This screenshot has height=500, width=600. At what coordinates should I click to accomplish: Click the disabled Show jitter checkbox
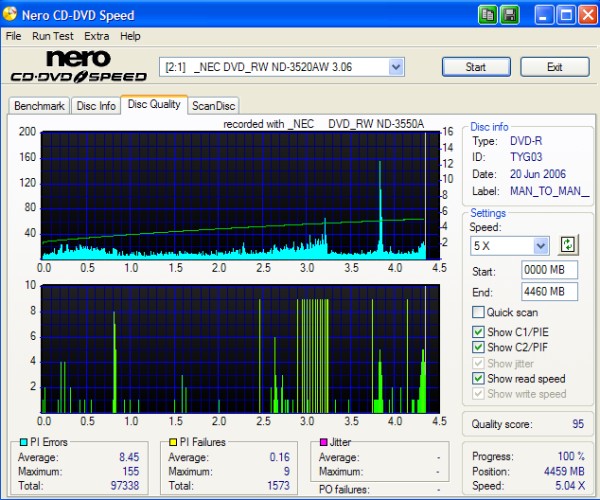click(478, 363)
